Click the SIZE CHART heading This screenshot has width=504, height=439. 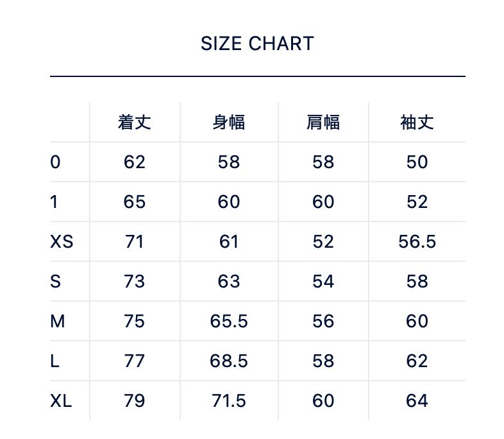tap(257, 44)
